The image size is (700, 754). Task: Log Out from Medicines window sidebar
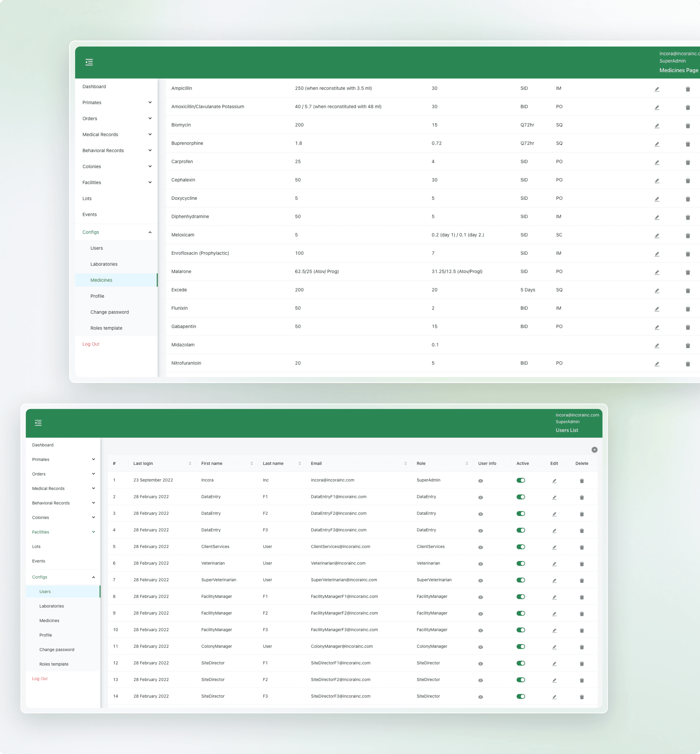[x=91, y=344]
